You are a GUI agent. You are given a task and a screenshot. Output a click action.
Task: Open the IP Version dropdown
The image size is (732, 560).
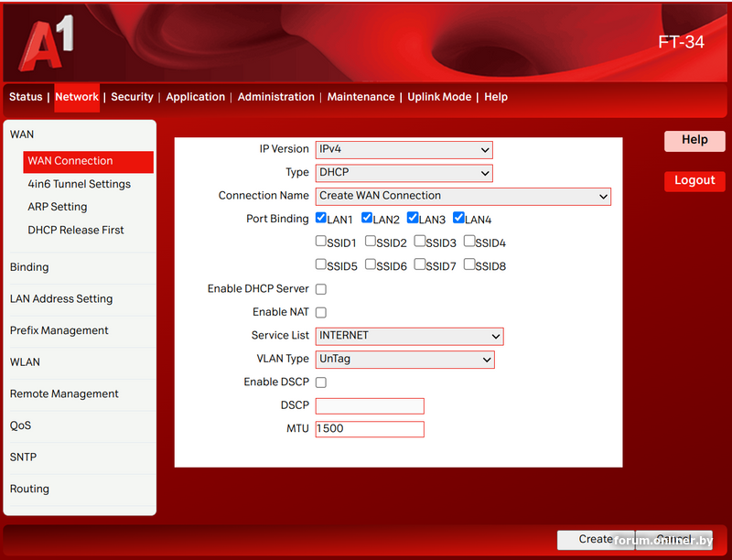coord(404,149)
